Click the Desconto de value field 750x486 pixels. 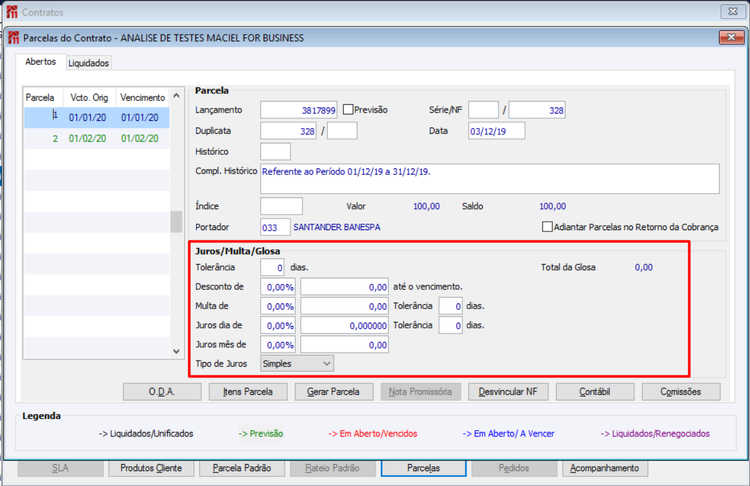click(x=344, y=287)
